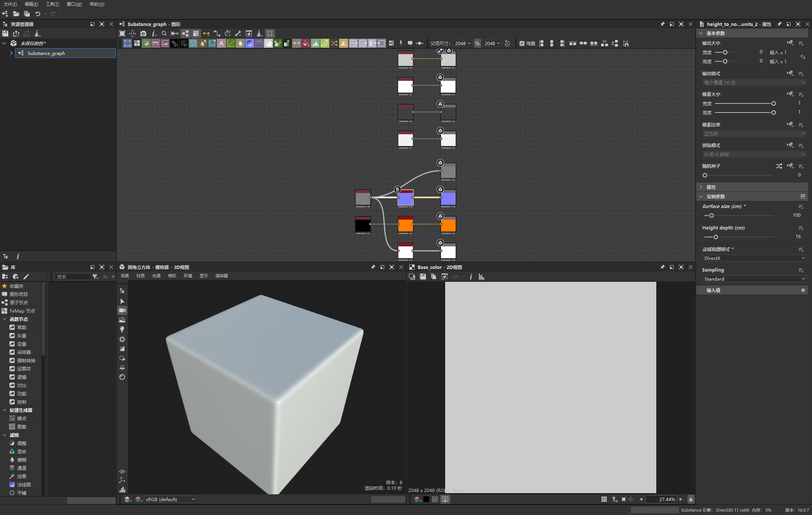Add the HSL color wheel node
Viewport: 812px width, 515px height.
pyautogui.click(x=250, y=43)
